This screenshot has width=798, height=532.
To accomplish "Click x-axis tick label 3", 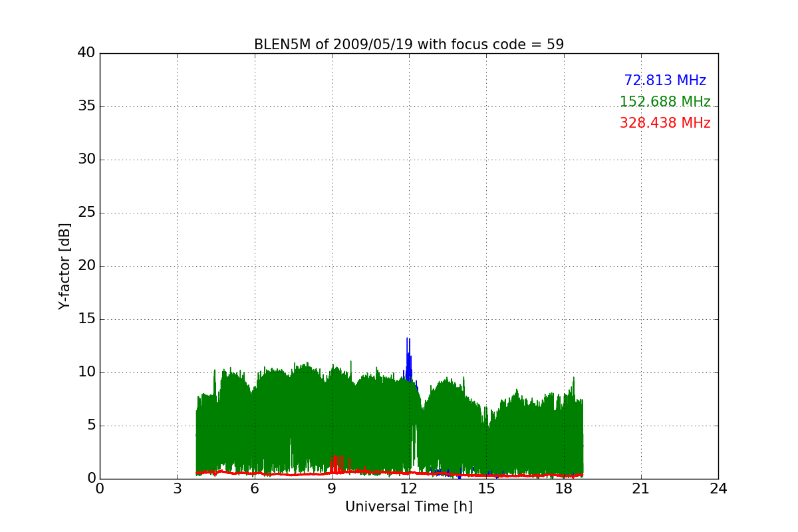I will coord(177,489).
